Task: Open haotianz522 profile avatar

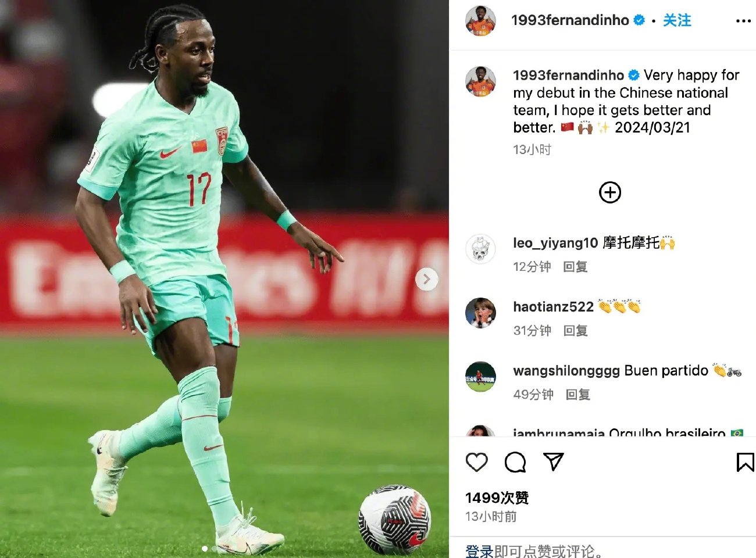Action: [480, 313]
